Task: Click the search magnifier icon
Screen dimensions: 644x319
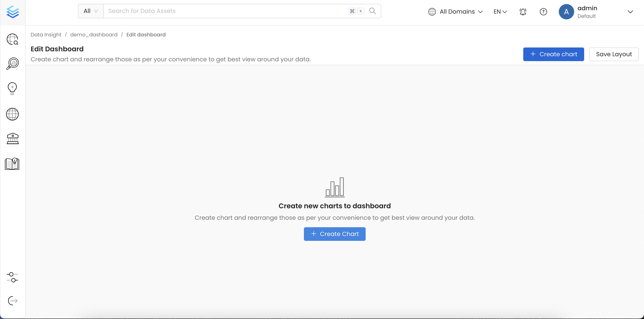Action: [372, 11]
